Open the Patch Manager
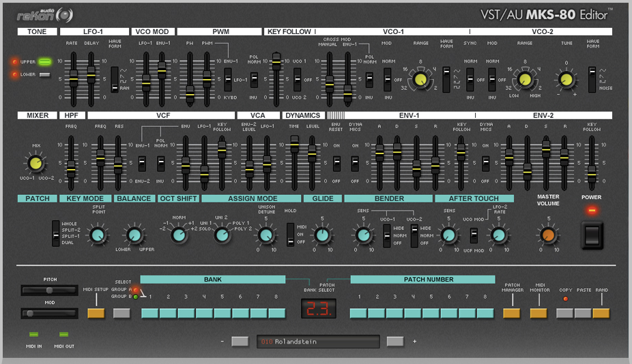Viewport: 632px width, 364px height. click(511, 314)
